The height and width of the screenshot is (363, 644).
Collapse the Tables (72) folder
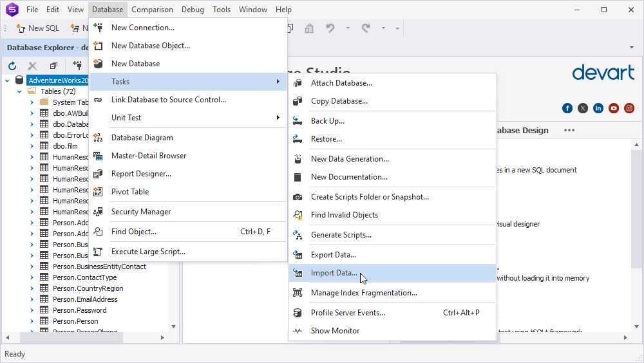coord(19,91)
